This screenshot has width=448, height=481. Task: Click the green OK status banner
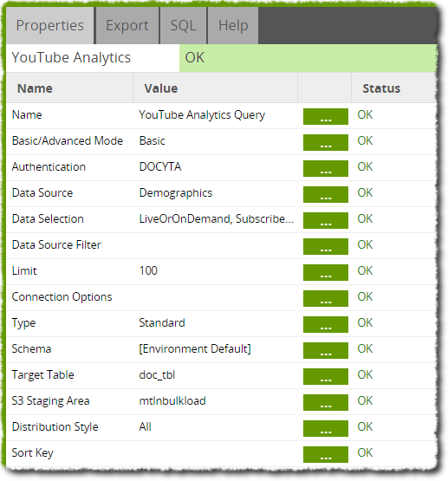pos(308,58)
